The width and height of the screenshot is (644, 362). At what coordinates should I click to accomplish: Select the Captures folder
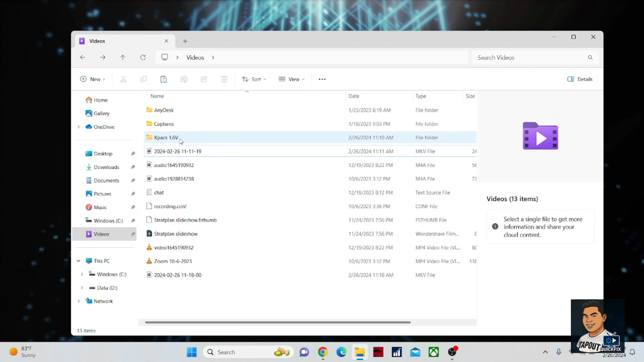(310, 124)
